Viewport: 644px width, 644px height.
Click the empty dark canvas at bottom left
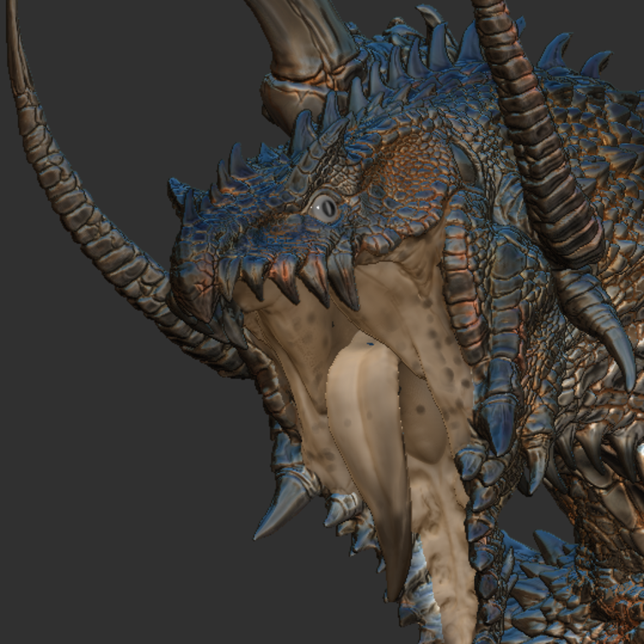click(103, 532)
